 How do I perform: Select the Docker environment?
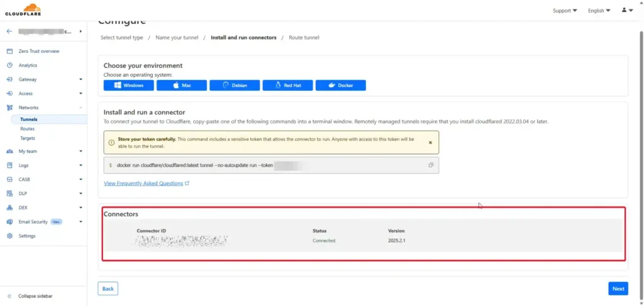click(x=340, y=86)
